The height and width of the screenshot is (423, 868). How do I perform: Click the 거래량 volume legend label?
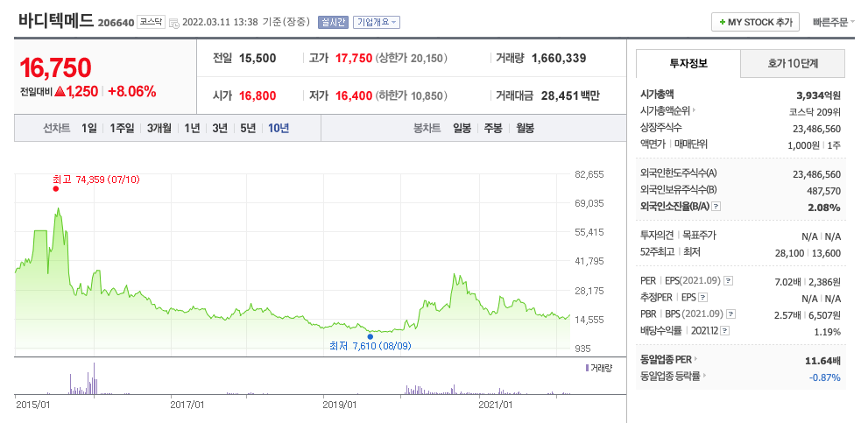click(598, 368)
